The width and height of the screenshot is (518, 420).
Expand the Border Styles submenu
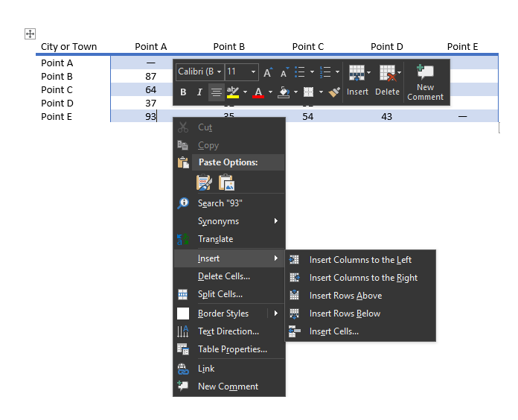(x=229, y=314)
